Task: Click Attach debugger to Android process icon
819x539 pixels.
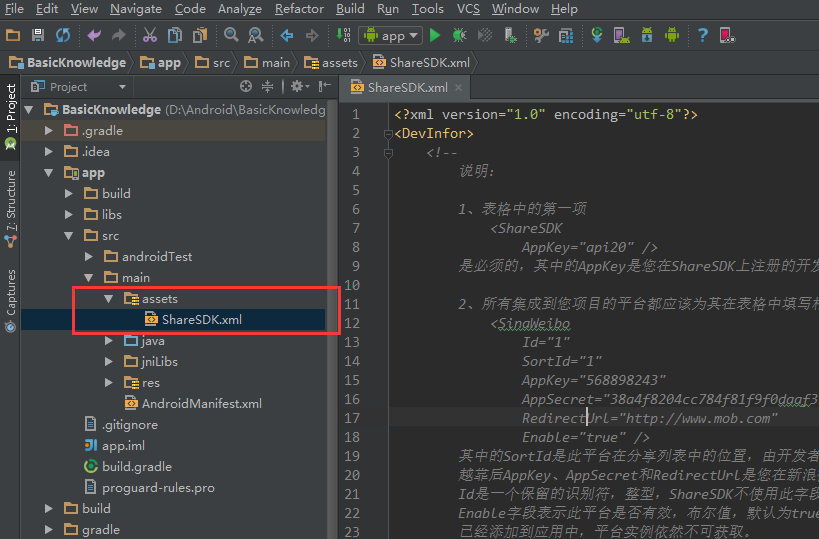Action: click(510, 36)
